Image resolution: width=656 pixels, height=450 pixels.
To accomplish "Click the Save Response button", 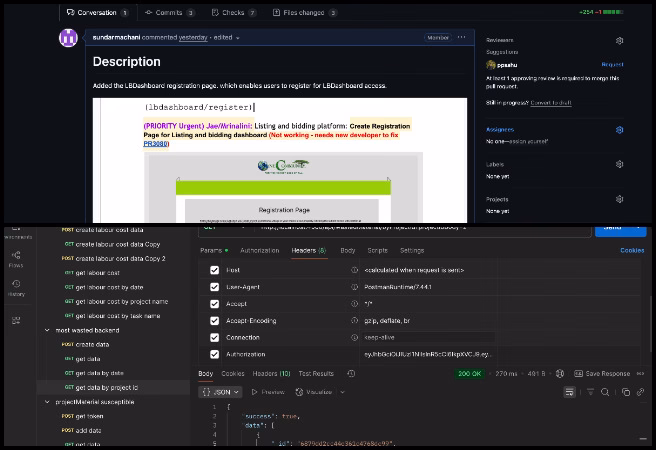I will tap(602, 373).
